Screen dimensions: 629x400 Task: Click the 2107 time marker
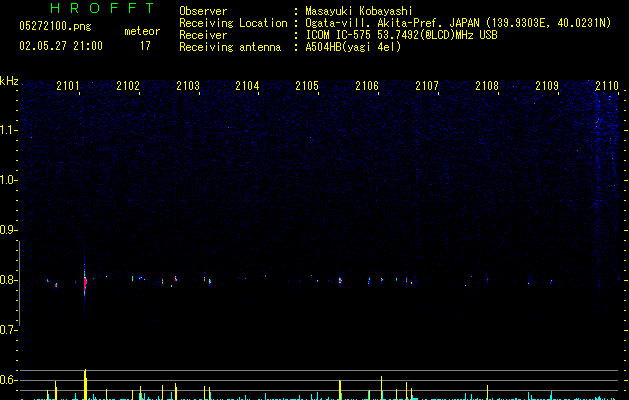click(427, 86)
